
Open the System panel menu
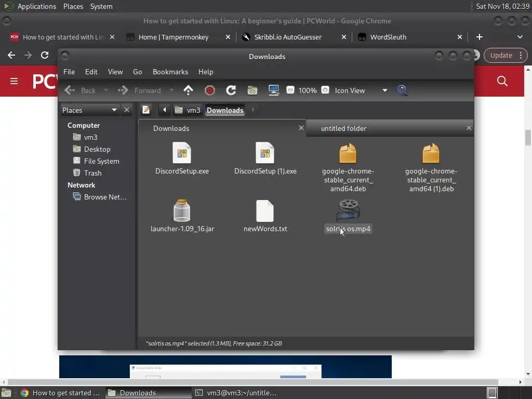[x=101, y=6]
